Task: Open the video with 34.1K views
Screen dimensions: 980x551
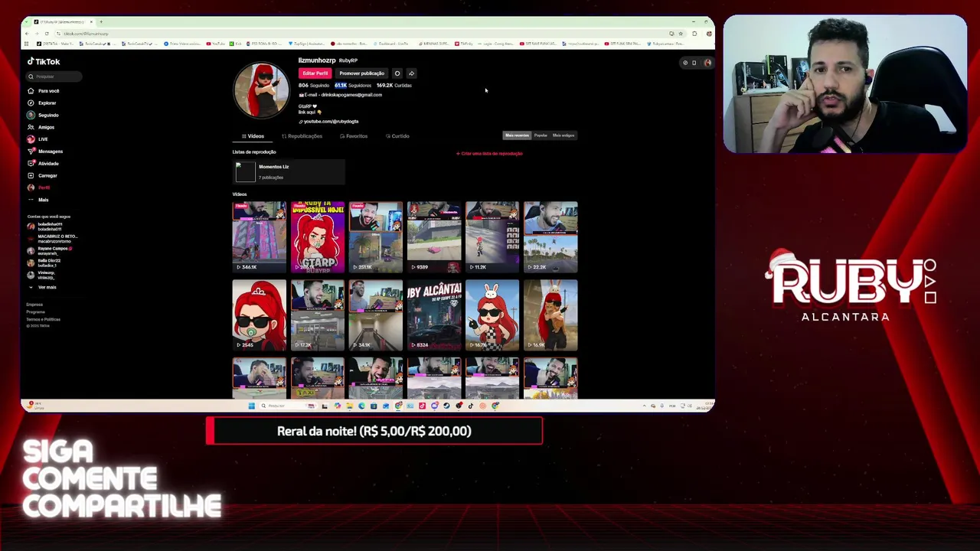Action: pos(376,315)
